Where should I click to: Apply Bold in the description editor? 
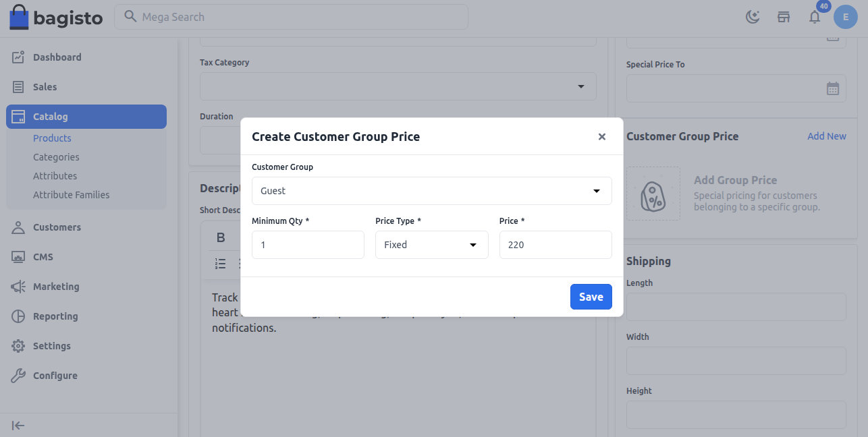221,237
